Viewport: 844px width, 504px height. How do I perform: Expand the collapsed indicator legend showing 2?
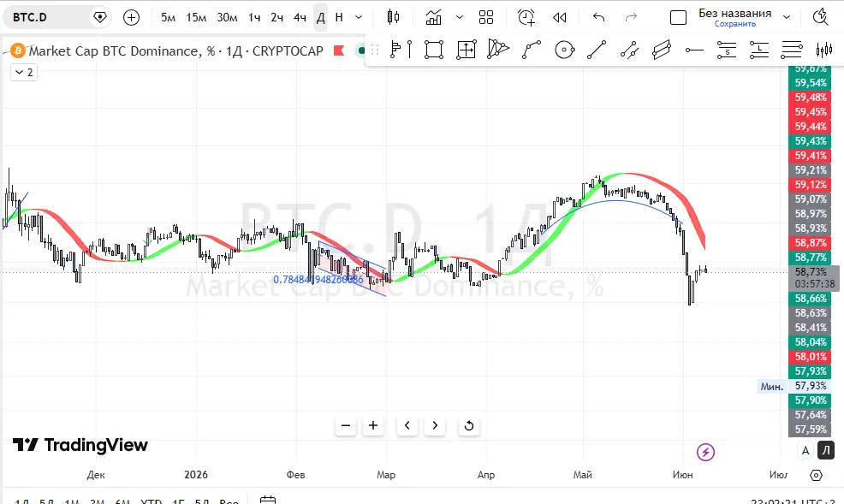tap(24, 72)
